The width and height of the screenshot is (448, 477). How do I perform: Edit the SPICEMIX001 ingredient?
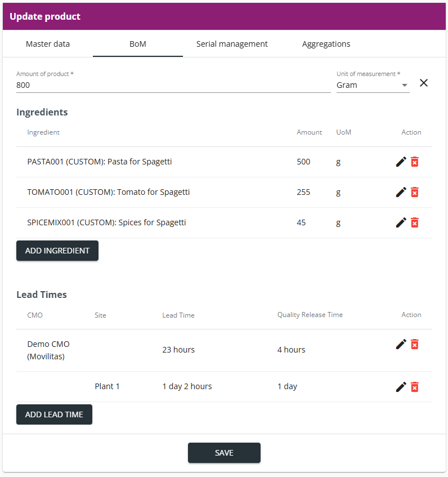[401, 222]
